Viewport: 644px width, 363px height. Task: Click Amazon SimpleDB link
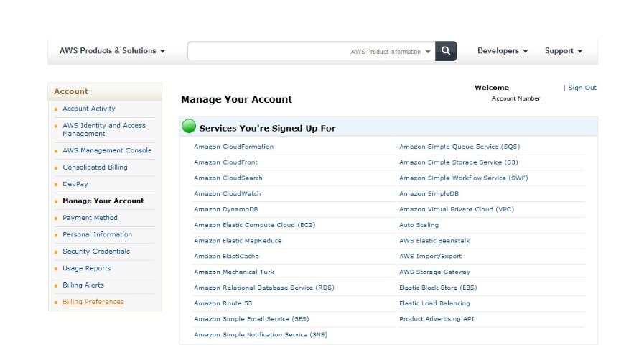(x=429, y=193)
